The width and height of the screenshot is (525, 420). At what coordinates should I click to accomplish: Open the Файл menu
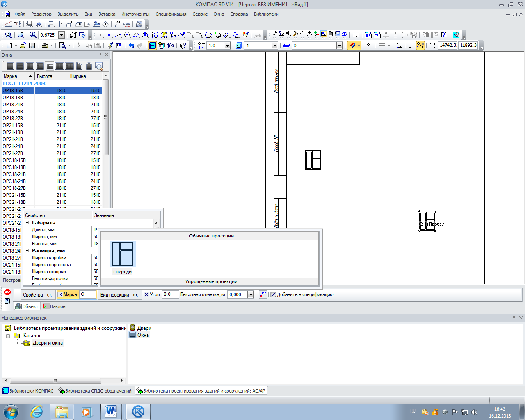pyautogui.click(x=20, y=14)
